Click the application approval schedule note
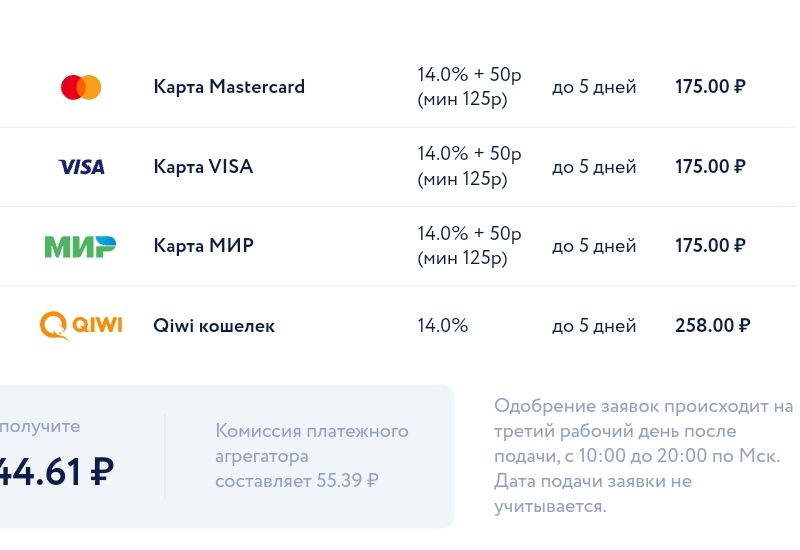 (643, 456)
